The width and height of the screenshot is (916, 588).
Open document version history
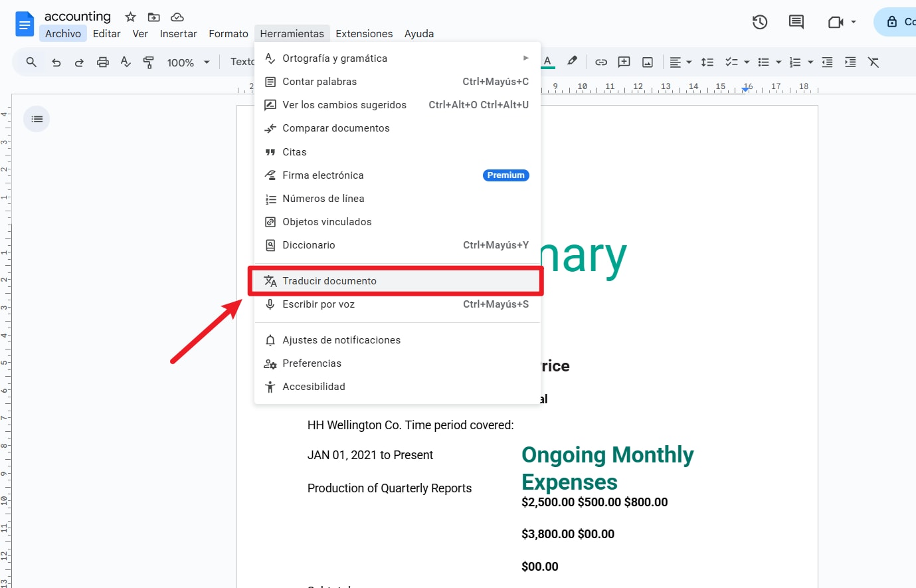[x=759, y=22]
